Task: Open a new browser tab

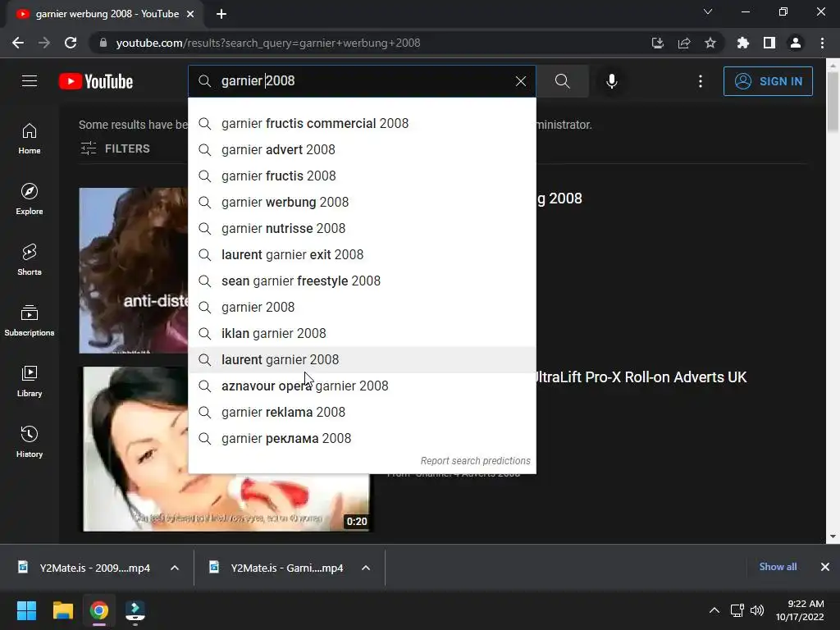Action: click(x=221, y=14)
